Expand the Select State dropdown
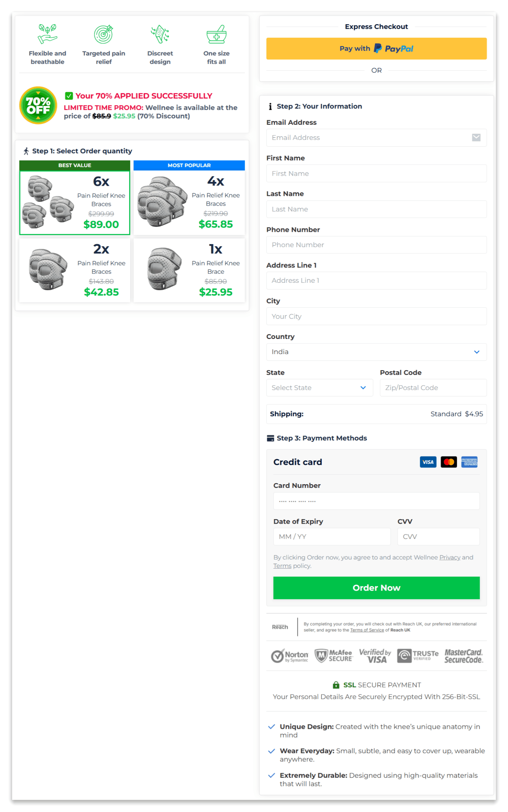The height and width of the screenshot is (812, 508). pyautogui.click(x=319, y=387)
